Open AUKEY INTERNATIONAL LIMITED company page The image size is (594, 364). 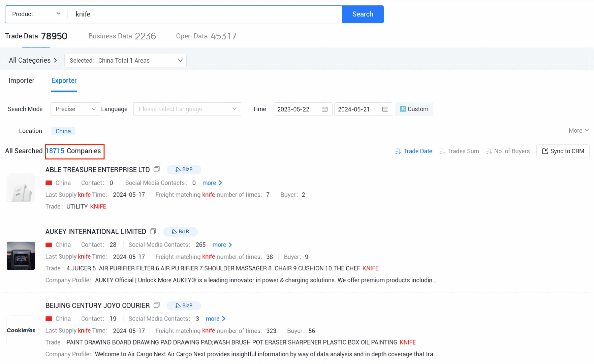[x=96, y=232]
